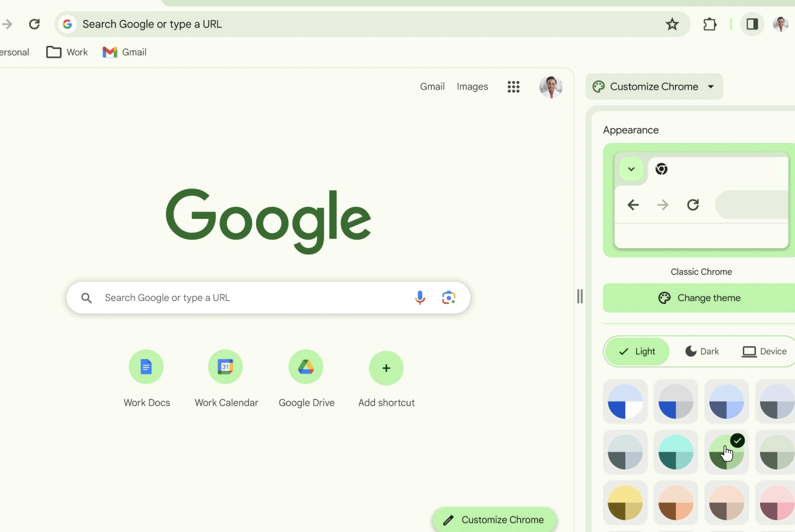Open the Work bookmarks folder

pos(67,52)
